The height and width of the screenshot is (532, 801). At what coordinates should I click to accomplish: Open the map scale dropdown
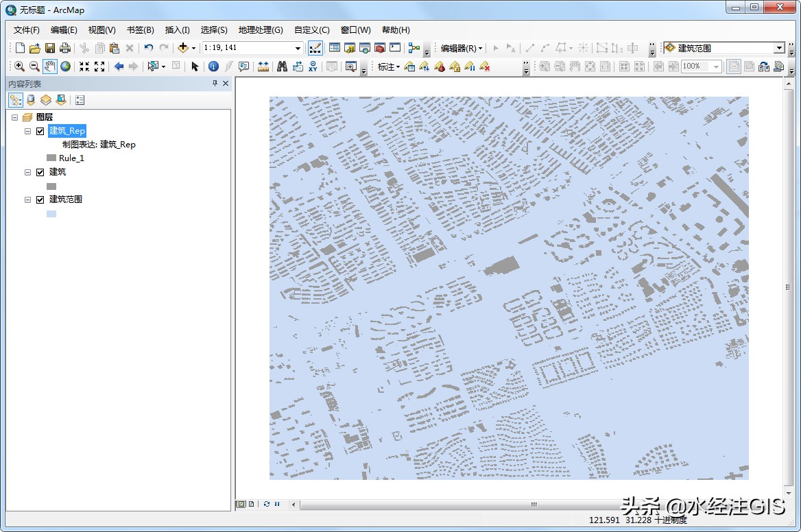pyautogui.click(x=298, y=48)
